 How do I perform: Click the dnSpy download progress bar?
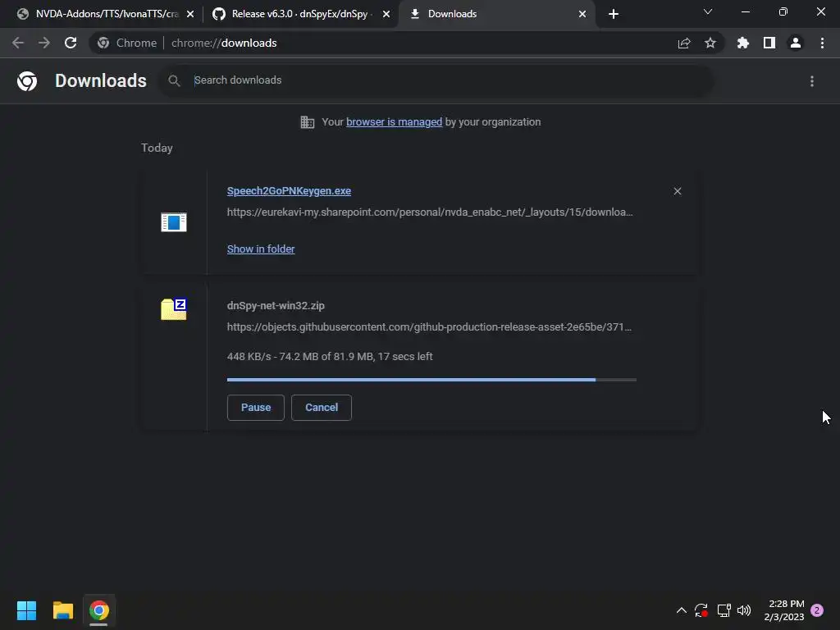point(431,380)
